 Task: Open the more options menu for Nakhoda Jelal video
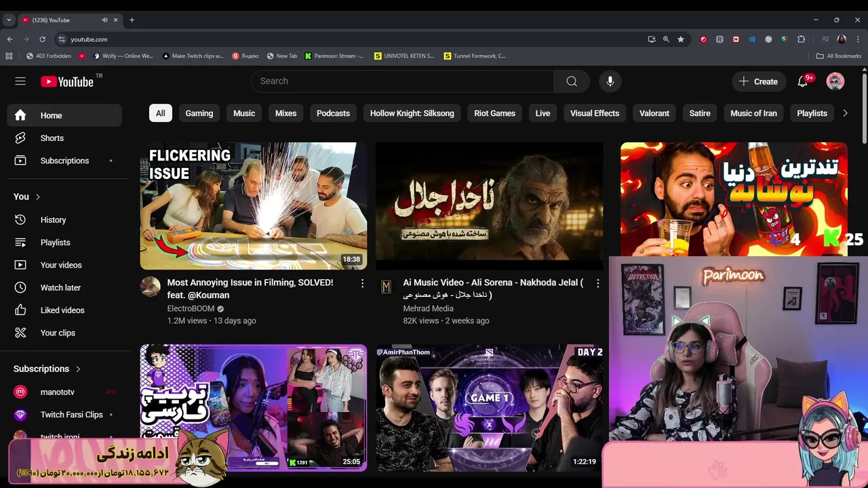click(x=597, y=283)
